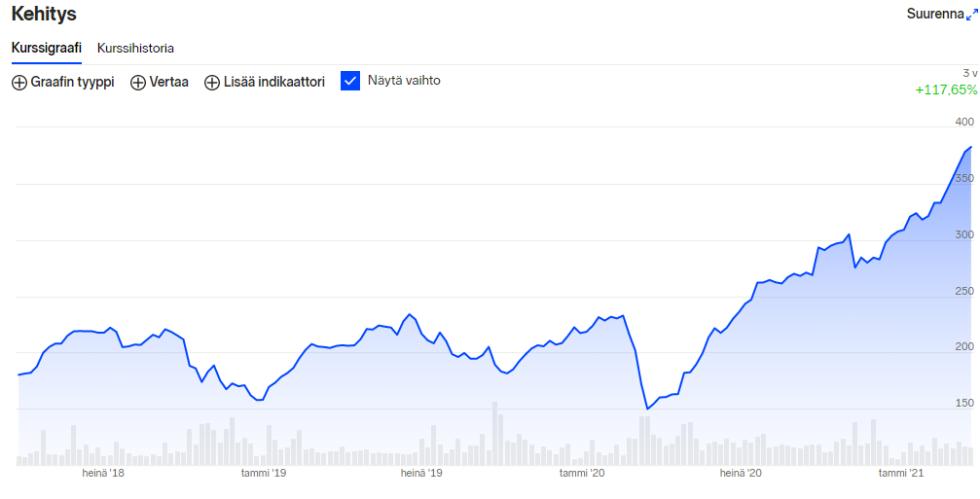Click the plus icon next to Vertaa
The width and height of the screenshot is (980, 499).
138,83
